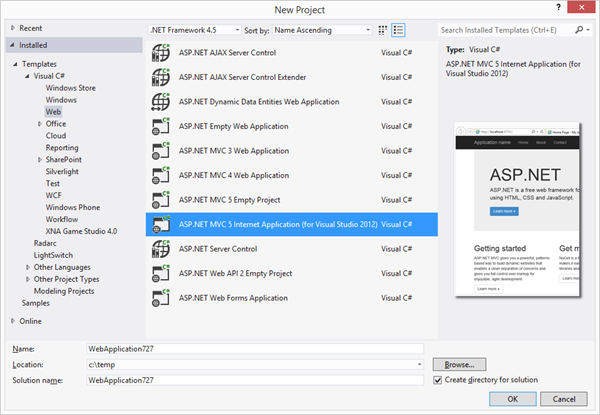Click the ASP.NET MVC 4 Web Application icon
The width and height of the screenshot is (600, 415).
tap(161, 175)
